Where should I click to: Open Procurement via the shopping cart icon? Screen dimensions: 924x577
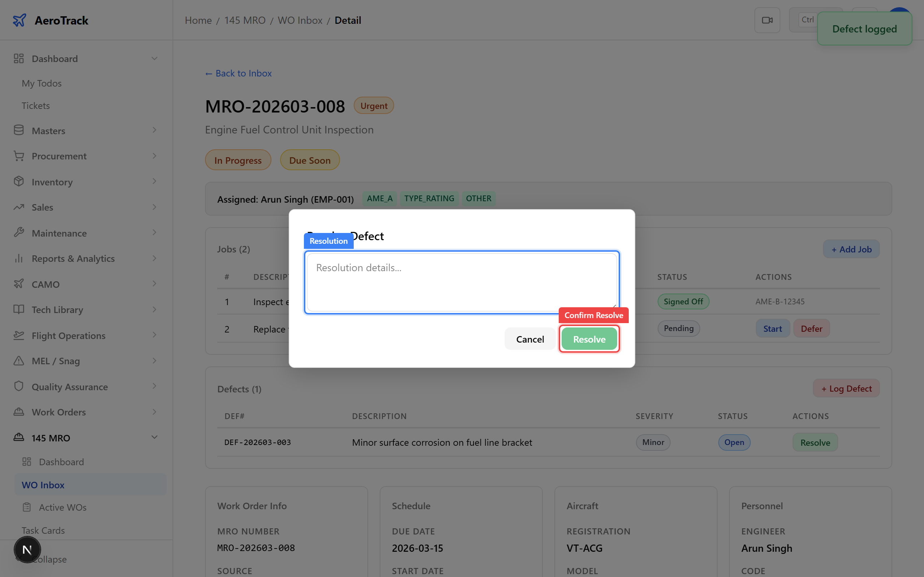19,156
